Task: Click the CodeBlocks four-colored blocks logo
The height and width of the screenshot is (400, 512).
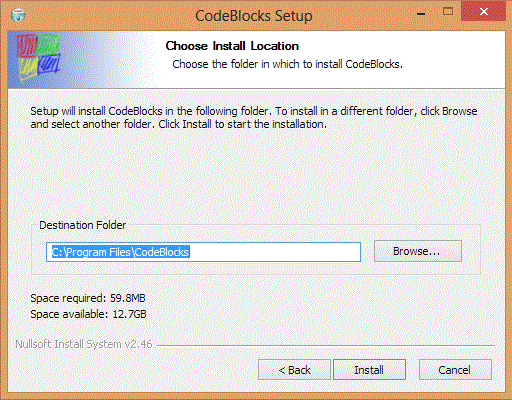Action: pyautogui.click(x=39, y=57)
